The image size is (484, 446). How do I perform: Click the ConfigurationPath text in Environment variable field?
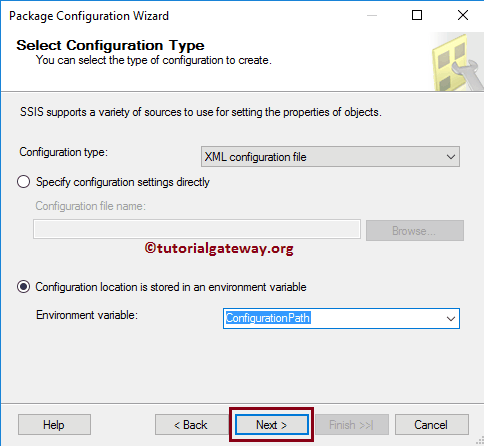(x=268, y=318)
